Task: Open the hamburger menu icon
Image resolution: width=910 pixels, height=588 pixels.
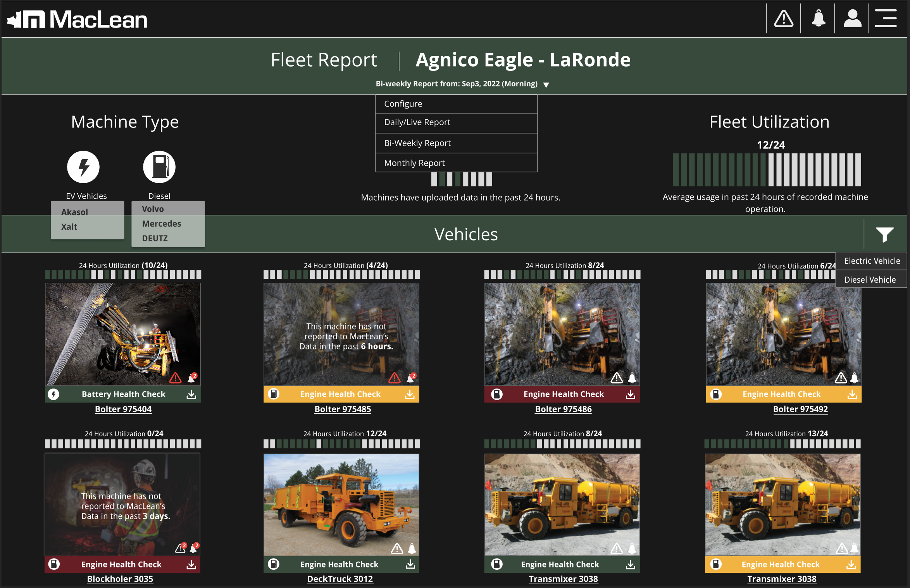Action: [x=886, y=18]
